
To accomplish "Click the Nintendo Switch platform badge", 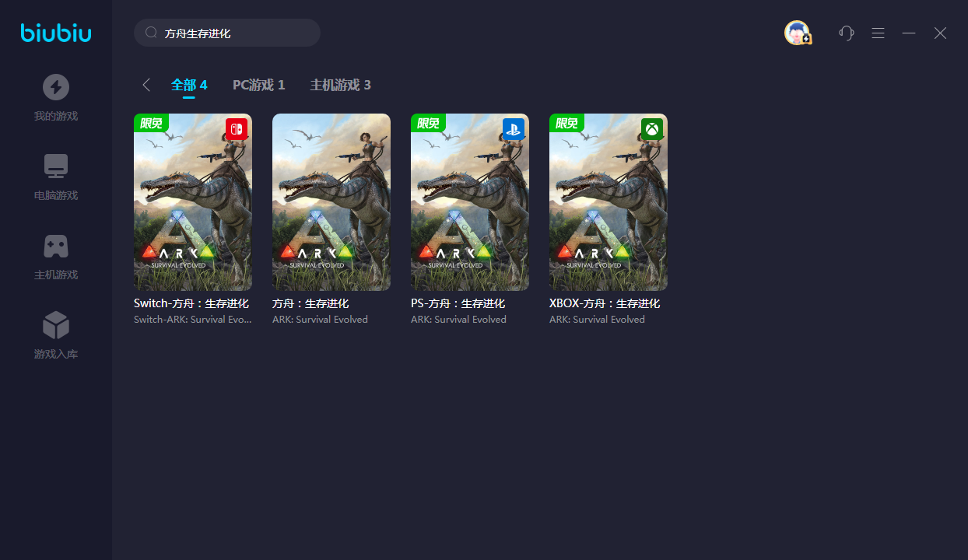I will (x=237, y=128).
